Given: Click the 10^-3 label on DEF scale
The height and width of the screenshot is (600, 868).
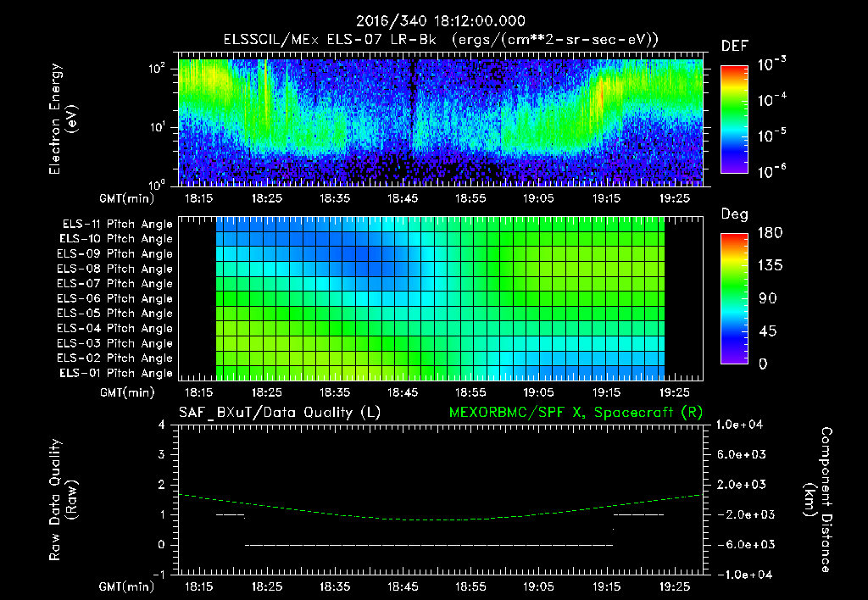Looking at the screenshot, I should tap(772, 64).
